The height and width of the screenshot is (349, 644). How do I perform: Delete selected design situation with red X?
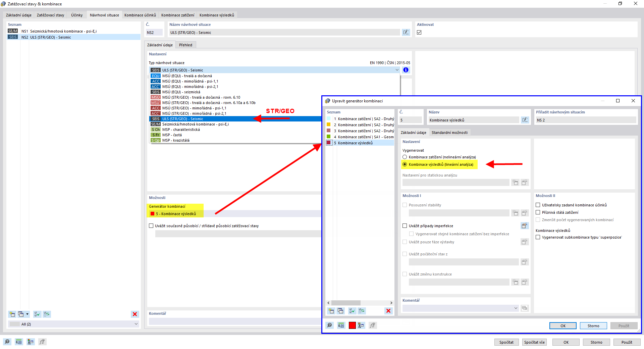click(135, 314)
